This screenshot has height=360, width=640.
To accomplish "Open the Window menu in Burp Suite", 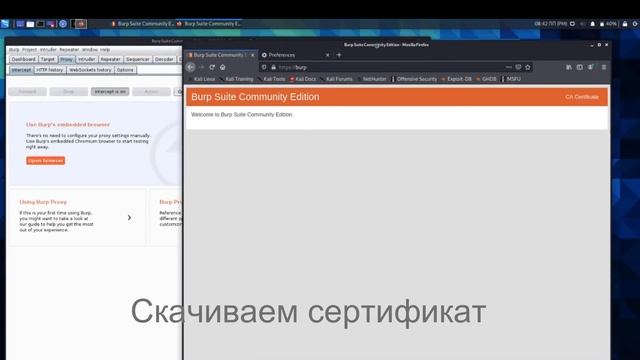I will [89, 50].
